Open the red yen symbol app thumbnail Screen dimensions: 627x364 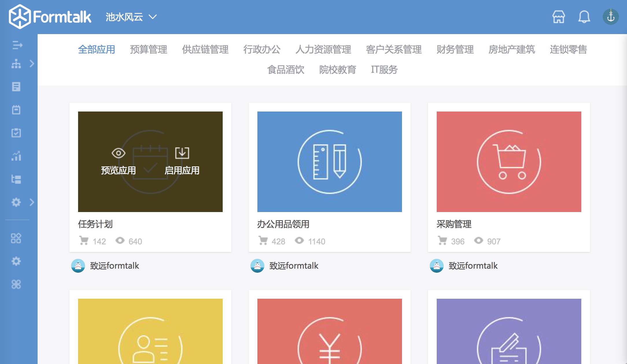pyautogui.click(x=330, y=331)
